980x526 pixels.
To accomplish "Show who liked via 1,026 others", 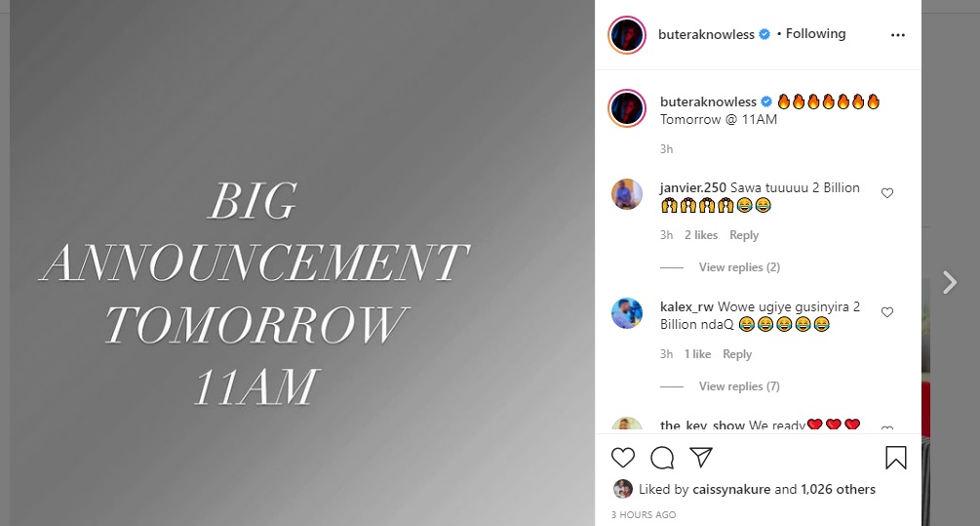I will tap(838, 489).
